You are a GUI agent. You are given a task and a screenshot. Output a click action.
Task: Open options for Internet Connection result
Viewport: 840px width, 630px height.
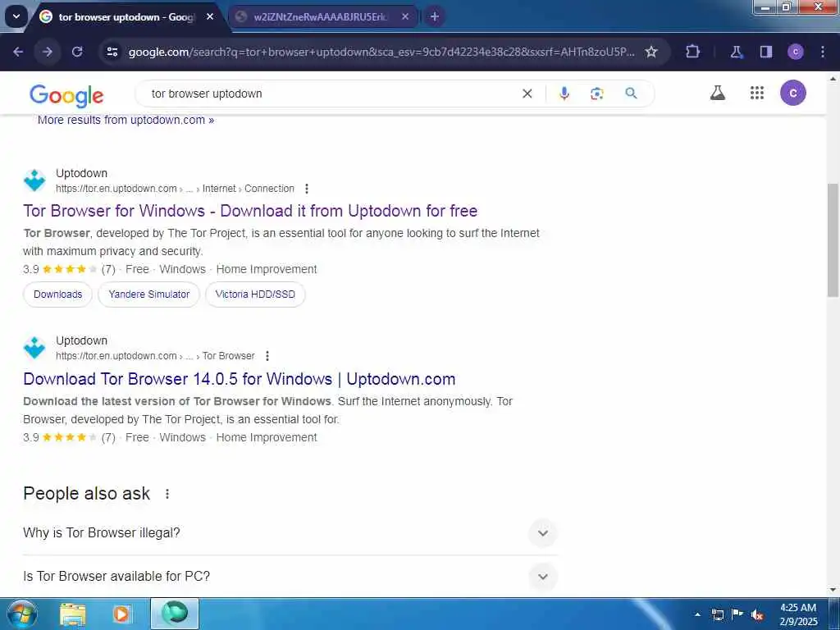(307, 189)
